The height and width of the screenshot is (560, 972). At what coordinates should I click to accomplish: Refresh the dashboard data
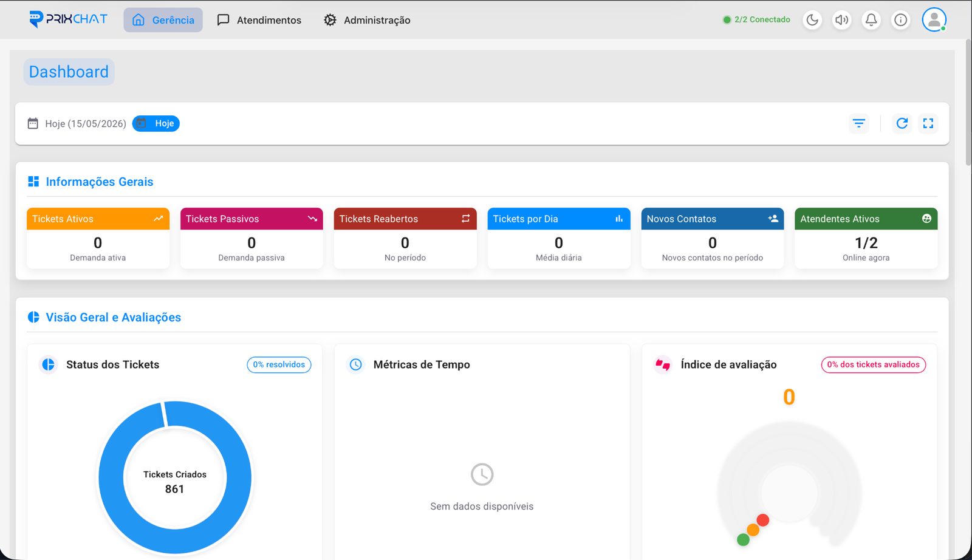[x=902, y=123]
